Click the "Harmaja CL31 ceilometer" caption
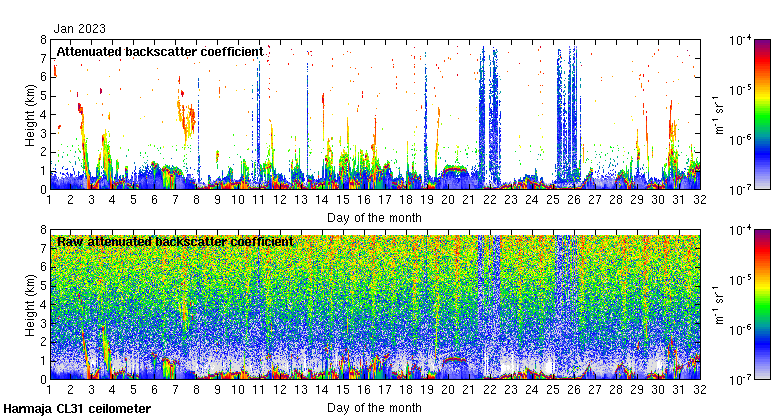The width and height of the screenshot is (780, 420). (x=77, y=409)
